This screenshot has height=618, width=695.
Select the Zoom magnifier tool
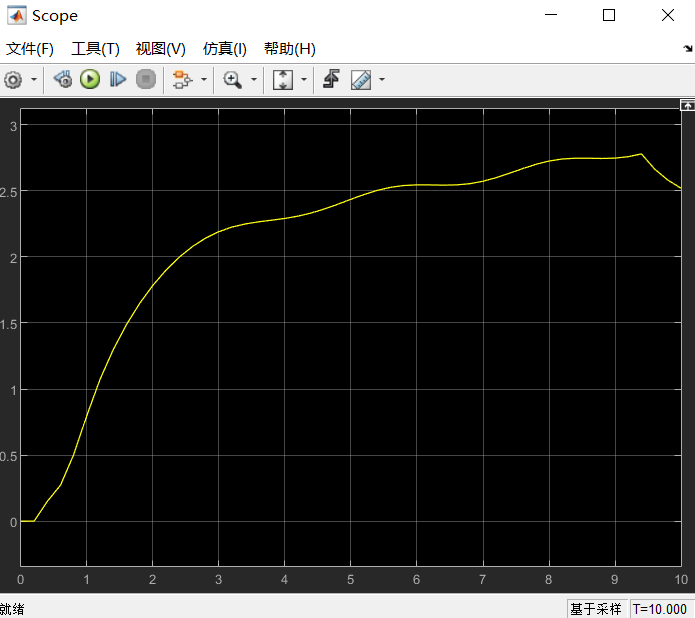click(x=232, y=80)
